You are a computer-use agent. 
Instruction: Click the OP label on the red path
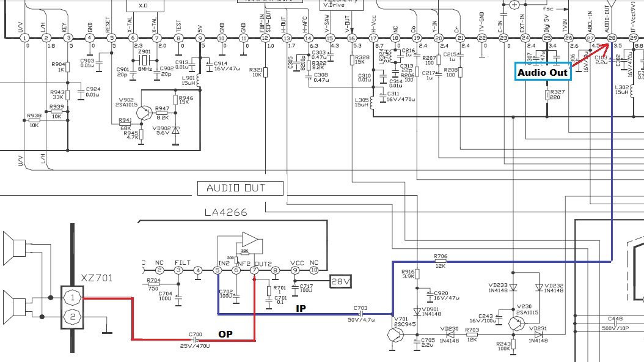225,334
